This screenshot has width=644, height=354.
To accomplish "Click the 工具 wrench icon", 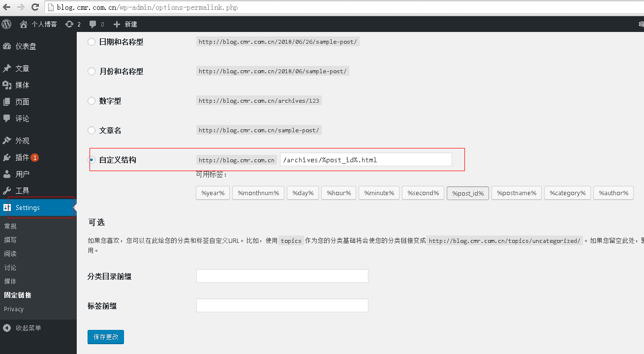I will click(7, 191).
